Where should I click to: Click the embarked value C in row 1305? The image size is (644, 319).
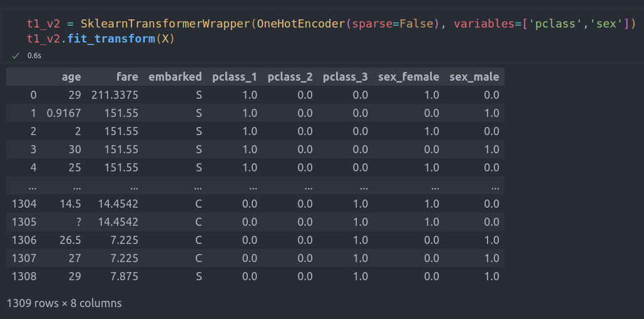198,222
